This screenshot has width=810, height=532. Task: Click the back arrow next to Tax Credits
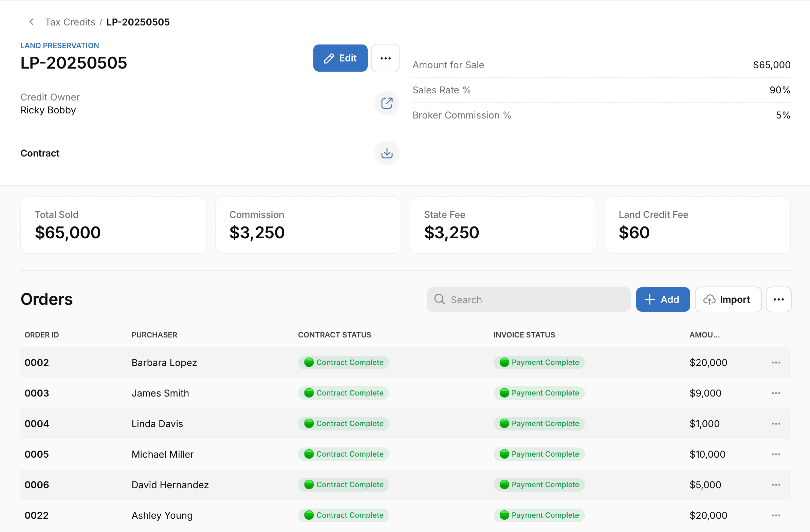(31, 22)
